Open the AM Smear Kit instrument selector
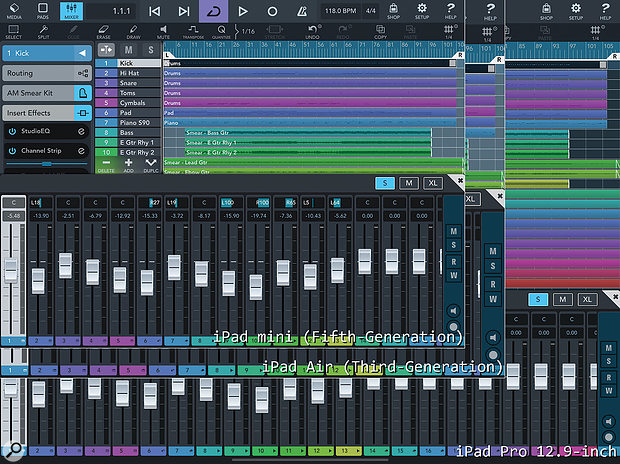Screen dimensions: 620x464 pyautogui.click(x=47, y=93)
